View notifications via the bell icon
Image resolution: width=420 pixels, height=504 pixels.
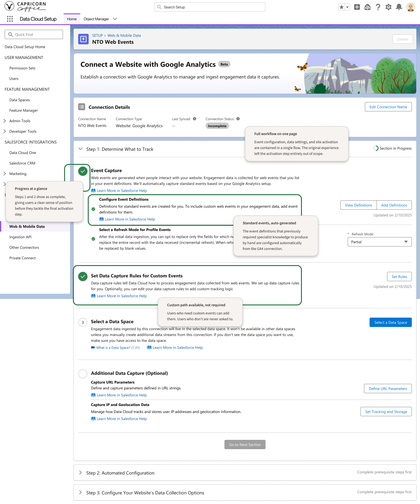pos(399,7)
